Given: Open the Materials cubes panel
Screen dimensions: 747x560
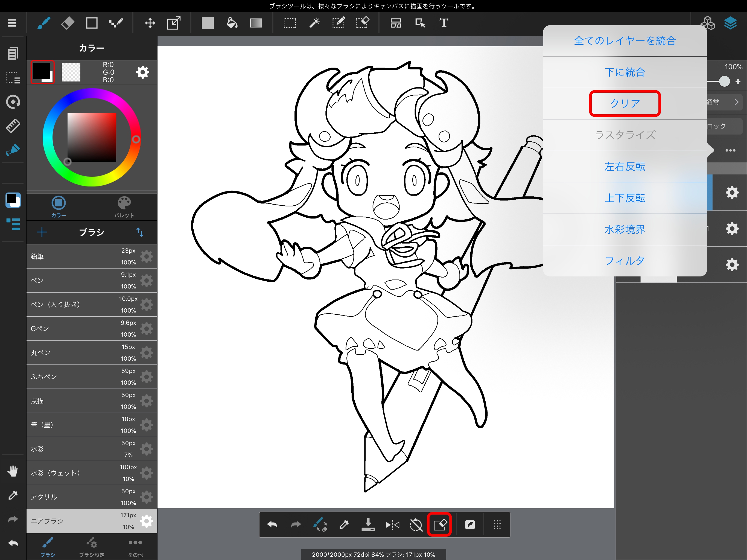Looking at the screenshot, I should [708, 23].
